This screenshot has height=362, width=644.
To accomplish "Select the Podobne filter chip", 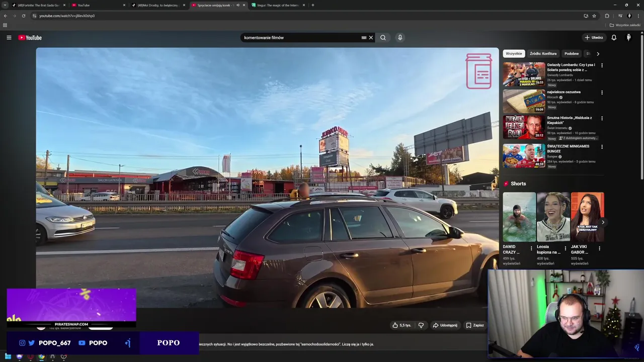I will click(x=572, y=54).
